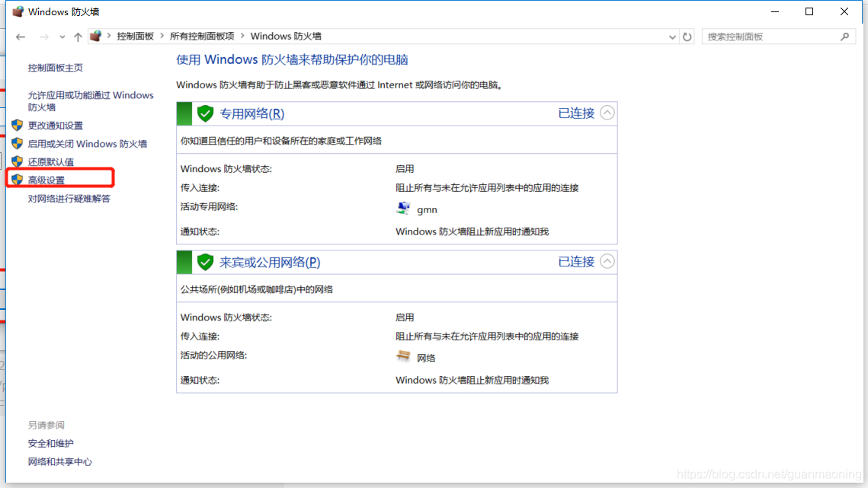Click shield icon beside 还原默认值
Image resolution: width=868 pixels, height=488 pixels.
pos(18,161)
